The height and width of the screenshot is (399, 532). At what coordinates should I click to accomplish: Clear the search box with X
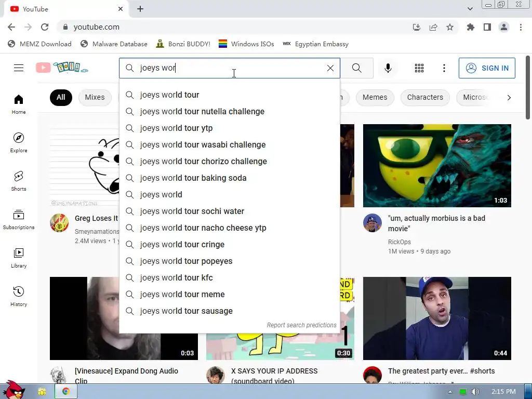click(330, 68)
